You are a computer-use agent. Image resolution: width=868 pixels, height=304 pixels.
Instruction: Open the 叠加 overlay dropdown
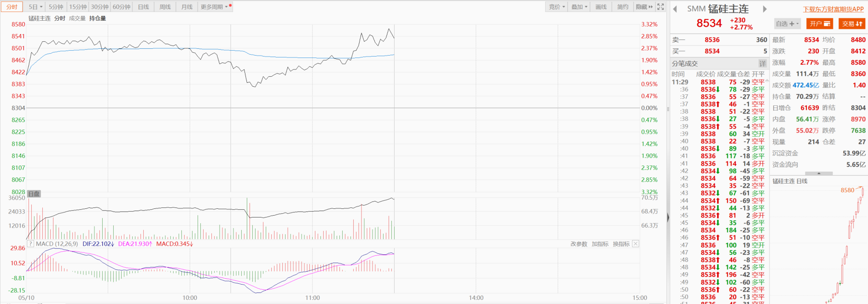pos(579,7)
